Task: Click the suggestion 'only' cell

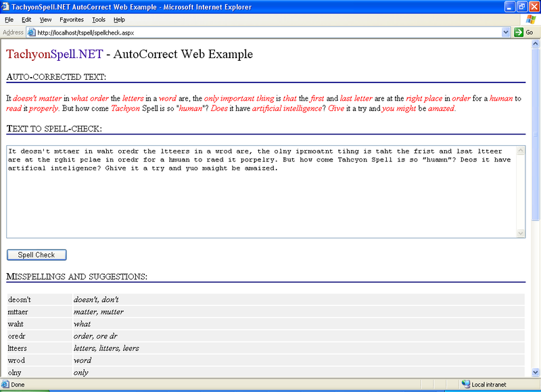Action: [x=299, y=372]
